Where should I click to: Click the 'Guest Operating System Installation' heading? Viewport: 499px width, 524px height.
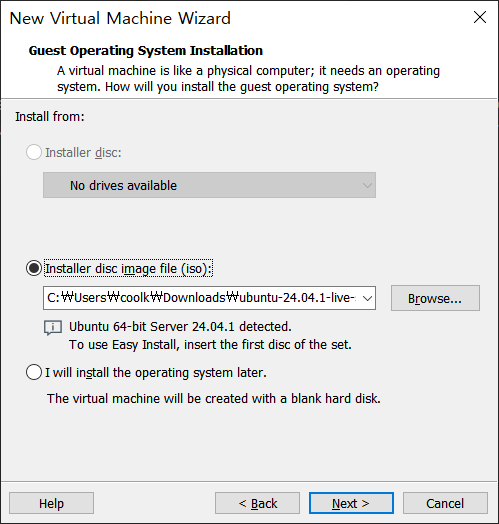pos(146,50)
